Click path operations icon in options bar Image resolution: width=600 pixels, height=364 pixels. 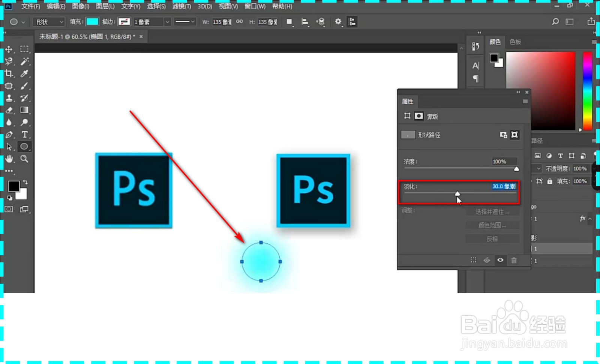(x=289, y=22)
